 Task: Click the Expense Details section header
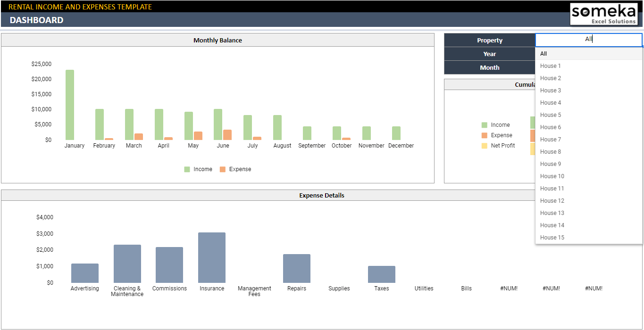pyautogui.click(x=321, y=195)
